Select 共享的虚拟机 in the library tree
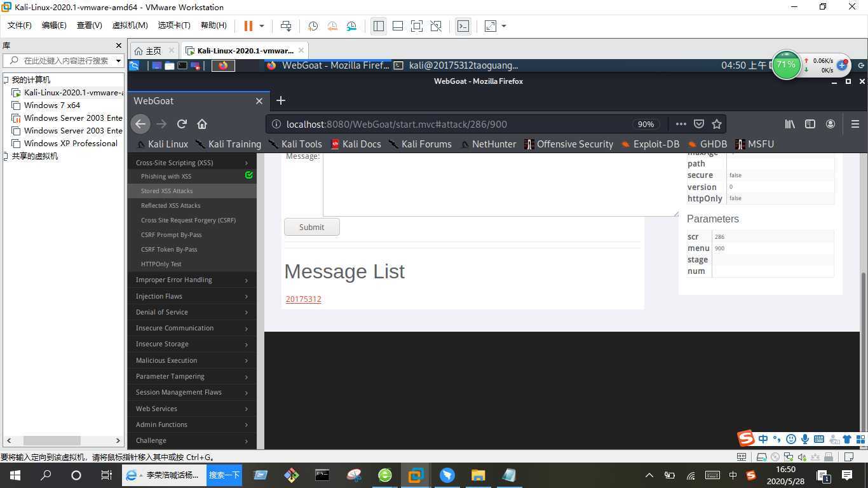868x488 pixels. 34,156
